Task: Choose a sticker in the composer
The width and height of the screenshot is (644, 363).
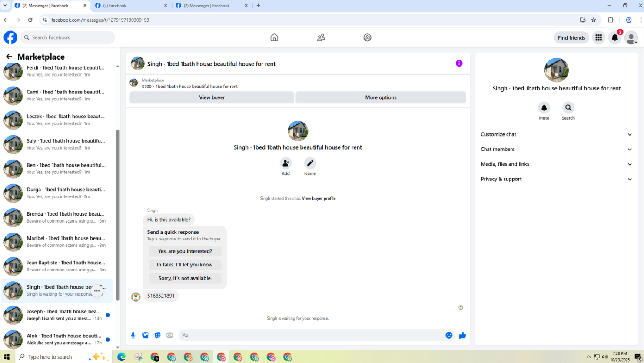Action: 157,335
